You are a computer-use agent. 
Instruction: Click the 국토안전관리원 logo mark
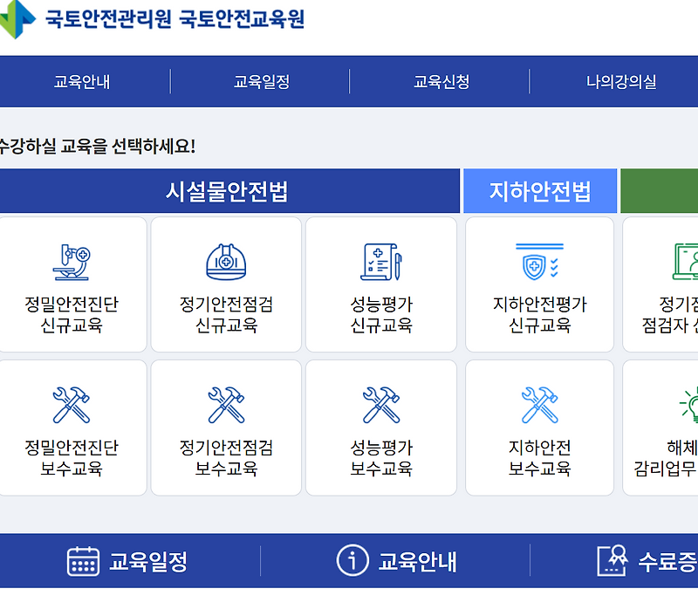coord(16,22)
